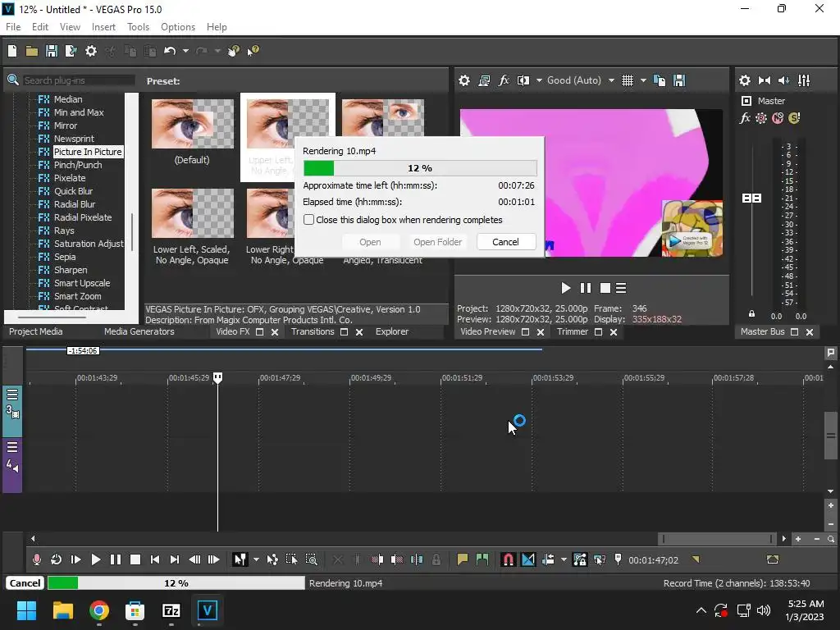Click the What's This help icon
Image resolution: width=840 pixels, height=630 pixels.
253,51
